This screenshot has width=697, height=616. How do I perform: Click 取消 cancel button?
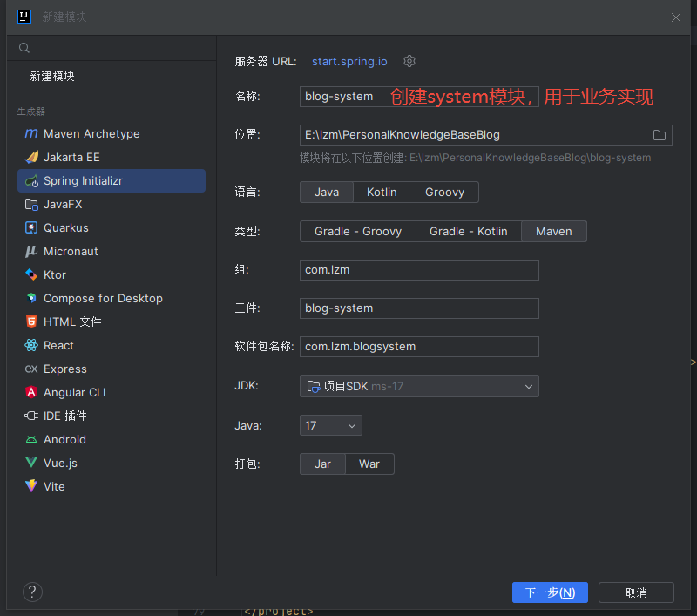[636, 592]
